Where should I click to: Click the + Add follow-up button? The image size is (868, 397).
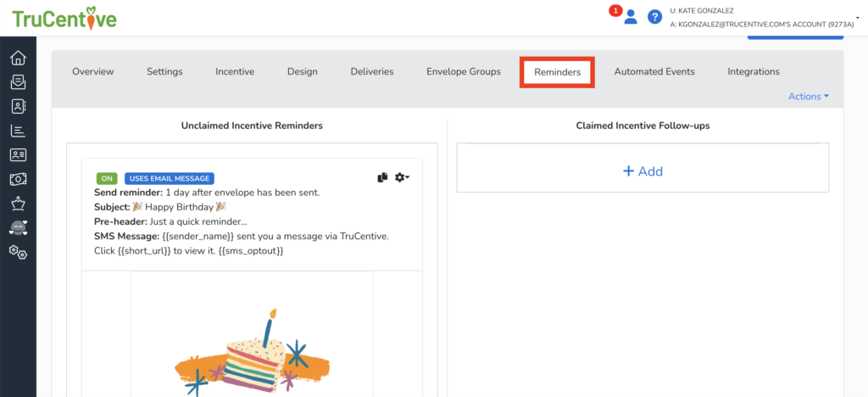tap(643, 171)
